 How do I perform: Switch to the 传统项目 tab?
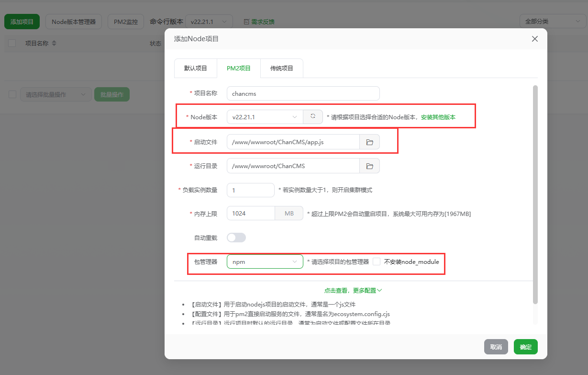[x=281, y=68]
